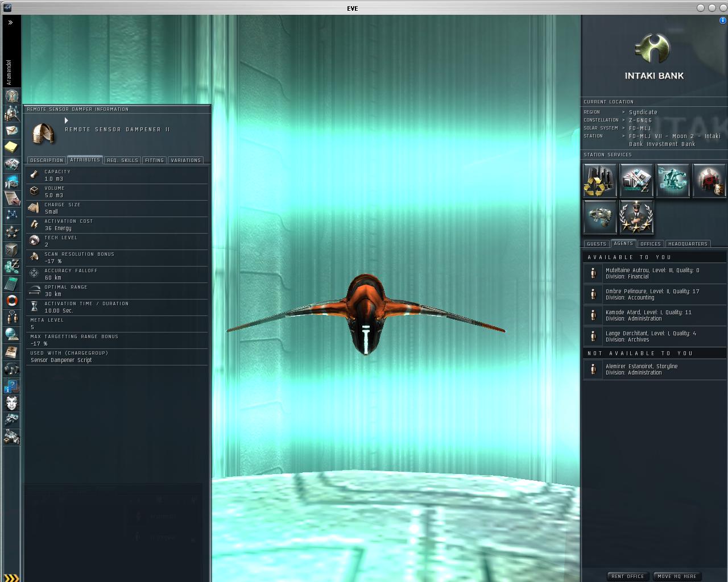Open the Offices tab

650,244
